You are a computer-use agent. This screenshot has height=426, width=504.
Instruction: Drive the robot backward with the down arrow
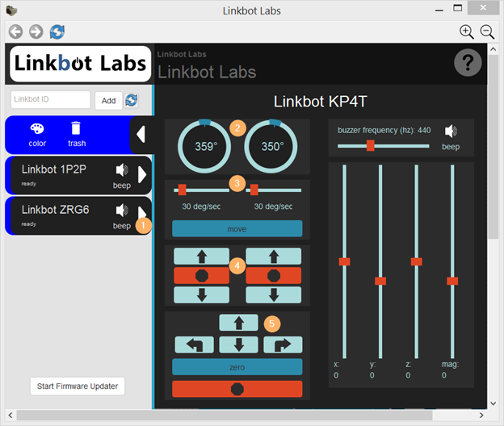pos(238,345)
